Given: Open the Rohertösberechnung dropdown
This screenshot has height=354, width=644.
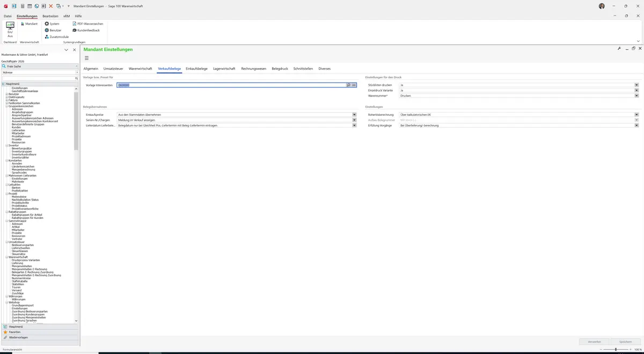Looking at the screenshot, I should tap(637, 114).
